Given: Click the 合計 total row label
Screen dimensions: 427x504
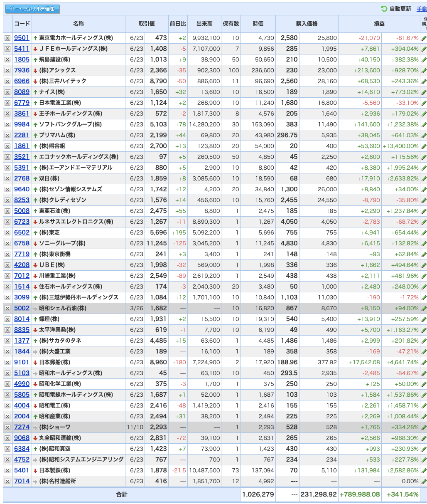Looking at the screenshot, I should tap(122, 494).
